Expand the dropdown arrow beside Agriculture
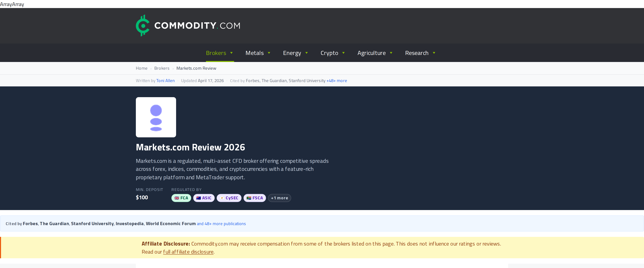The height and width of the screenshot is (268, 644). tap(391, 53)
